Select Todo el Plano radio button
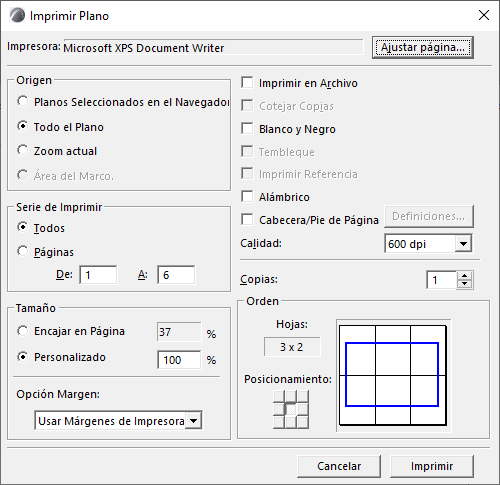 point(22,126)
